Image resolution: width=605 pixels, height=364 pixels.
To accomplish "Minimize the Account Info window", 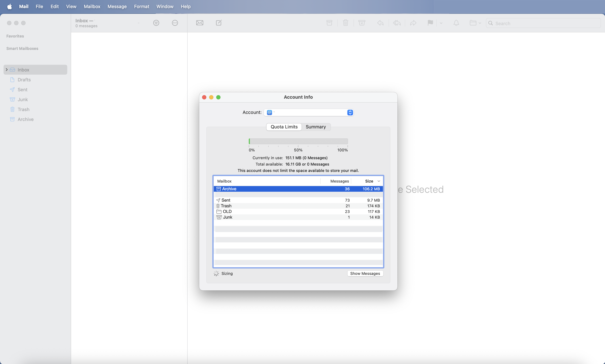I will (211, 97).
